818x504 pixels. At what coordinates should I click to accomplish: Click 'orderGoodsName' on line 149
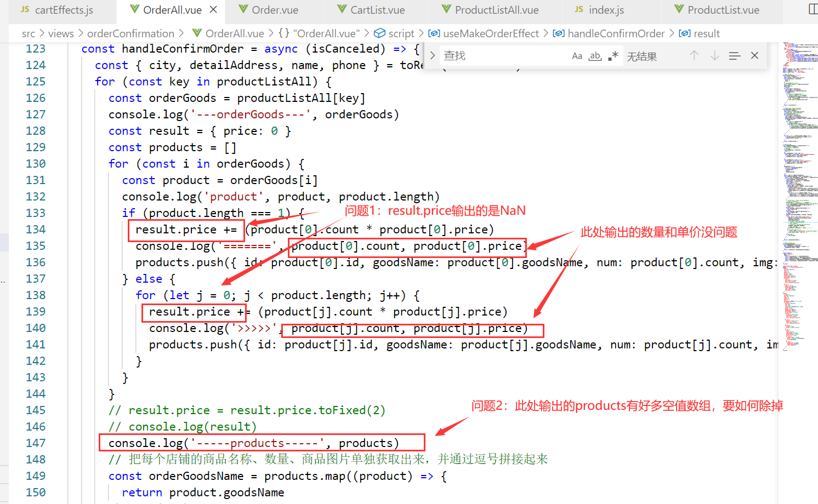[196, 476]
